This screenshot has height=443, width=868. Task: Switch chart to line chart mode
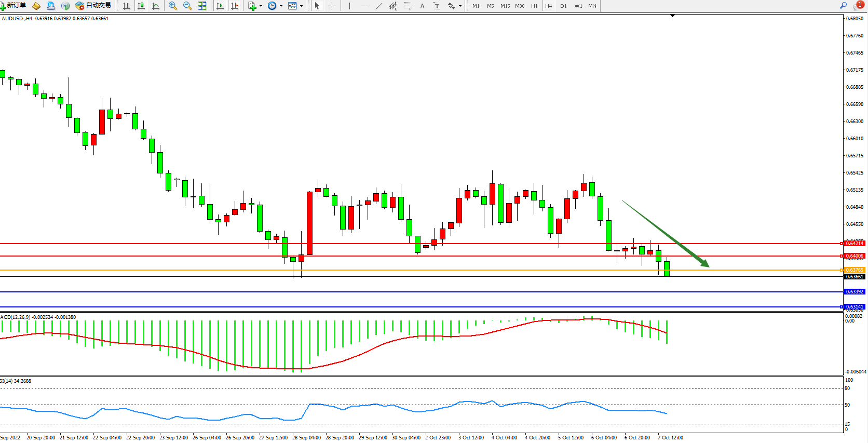[x=156, y=6]
